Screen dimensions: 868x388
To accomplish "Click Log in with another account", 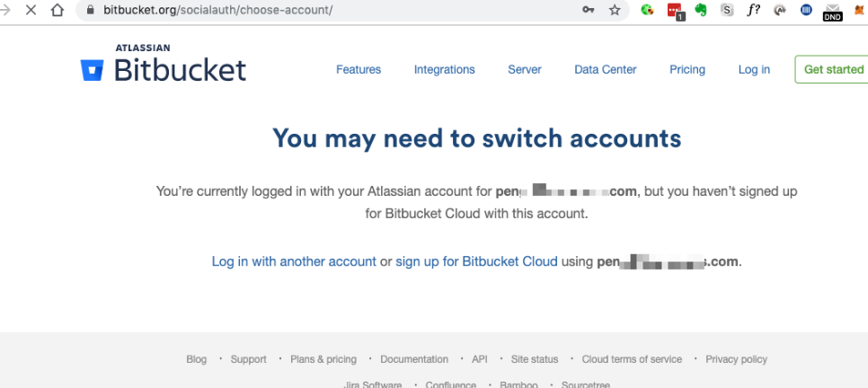I will coord(294,261).
